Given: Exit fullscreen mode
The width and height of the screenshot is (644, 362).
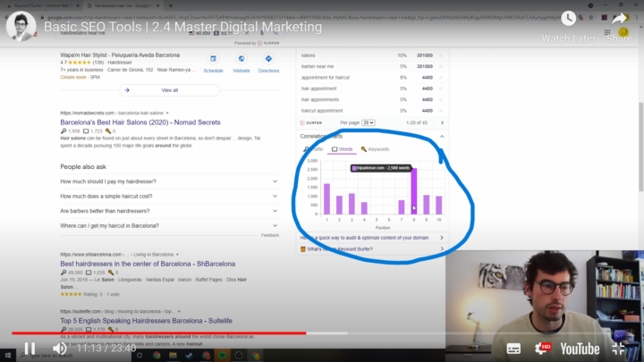Looking at the screenshot, I should (x=618, y=349).
